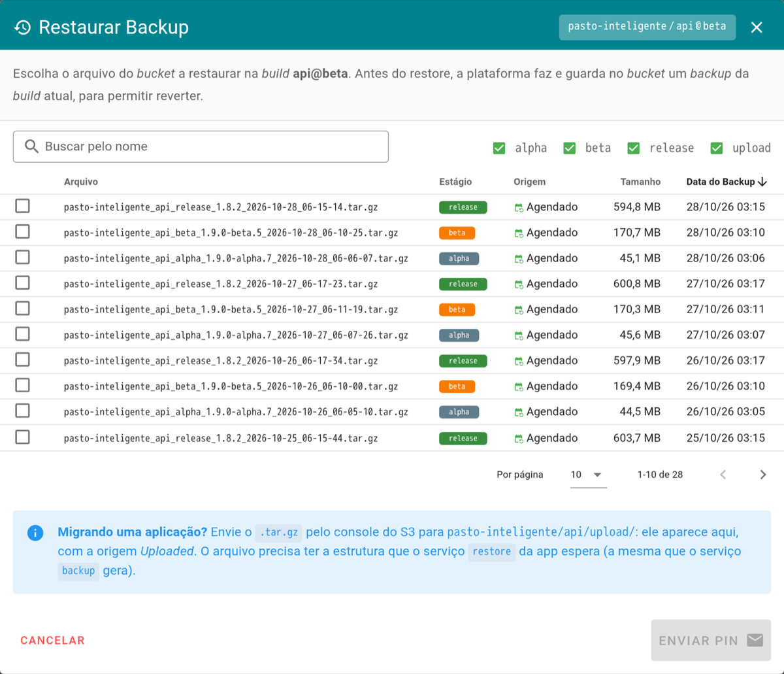Click the scheduled icon in the alpha 27/10/26 03:07 row
Screen dimensions: 784x674
pos(519,335)
